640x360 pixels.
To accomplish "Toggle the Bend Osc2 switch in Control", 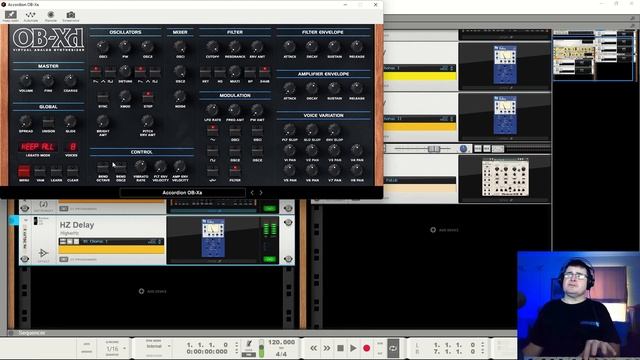I will pos(121,168).
